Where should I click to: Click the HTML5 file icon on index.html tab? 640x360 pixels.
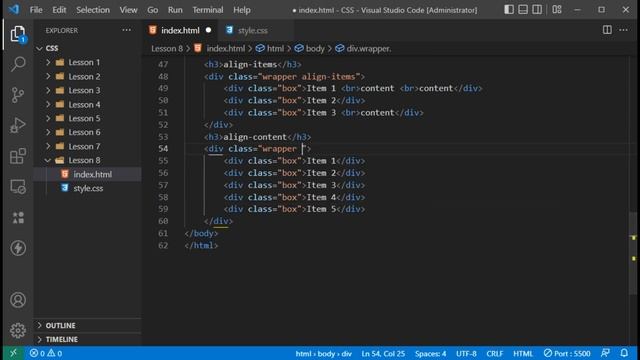tap(153, 30)
